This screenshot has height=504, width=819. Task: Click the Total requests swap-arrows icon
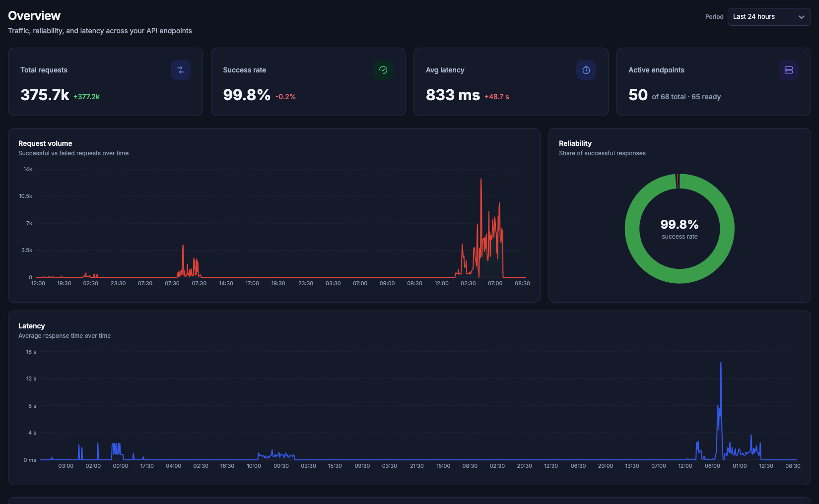point(181,70)
